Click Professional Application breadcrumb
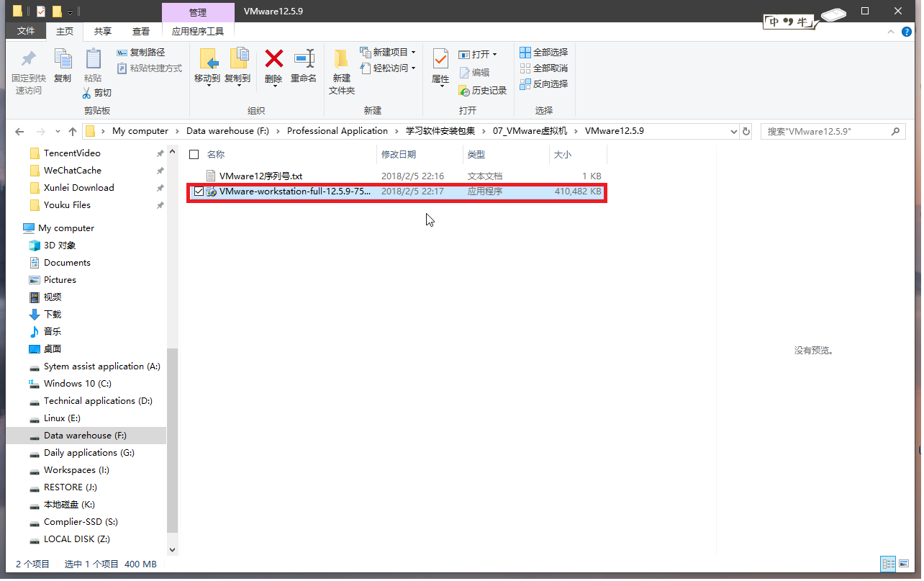Image resolution: width=924 pixels, height=581 pixels. click(338, 131)
